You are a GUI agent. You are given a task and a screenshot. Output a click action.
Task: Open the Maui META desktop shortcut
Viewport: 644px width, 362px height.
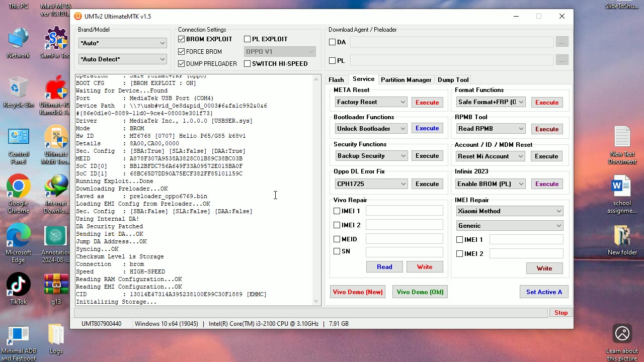pos(55,9)
